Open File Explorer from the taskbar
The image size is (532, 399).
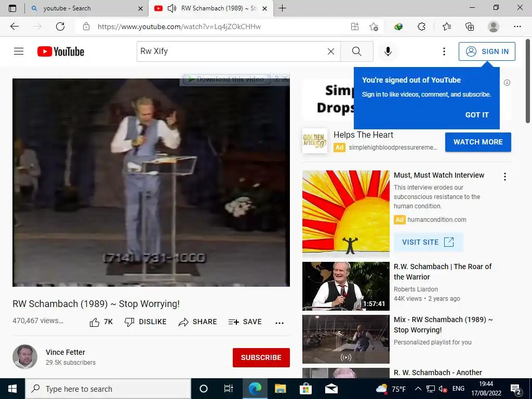280,389
